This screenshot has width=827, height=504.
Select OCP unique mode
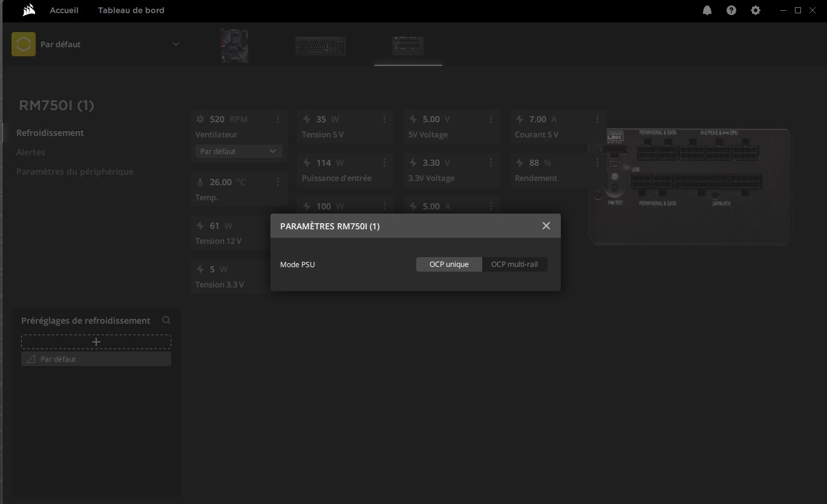coord(449,264)
